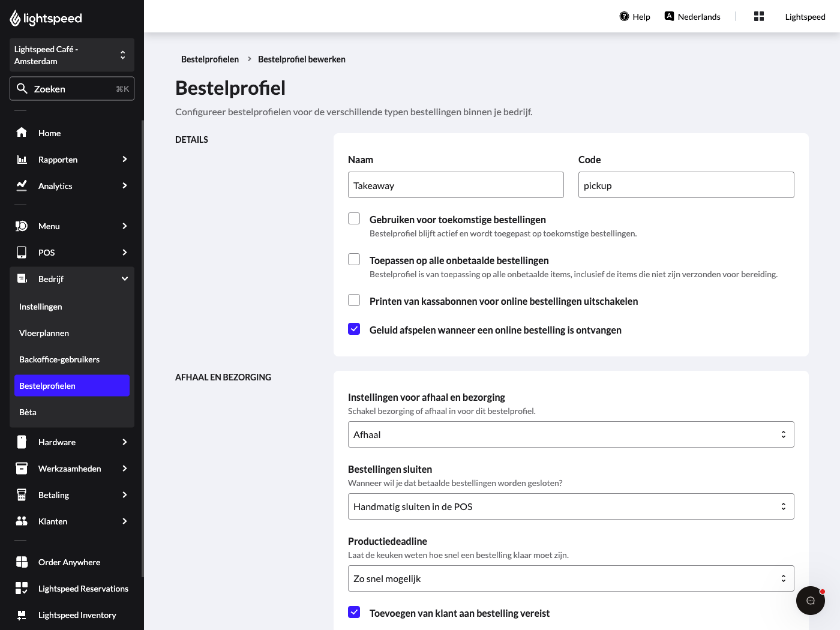Click the Nederlands language label
The width and height of the screenshot is (840, 630).
tap(699, 17)
